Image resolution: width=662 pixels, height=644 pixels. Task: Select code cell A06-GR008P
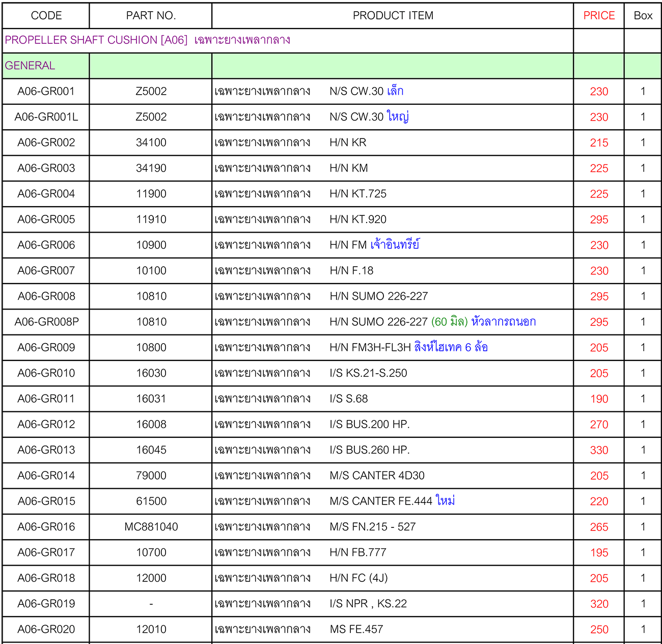(46, 322)
